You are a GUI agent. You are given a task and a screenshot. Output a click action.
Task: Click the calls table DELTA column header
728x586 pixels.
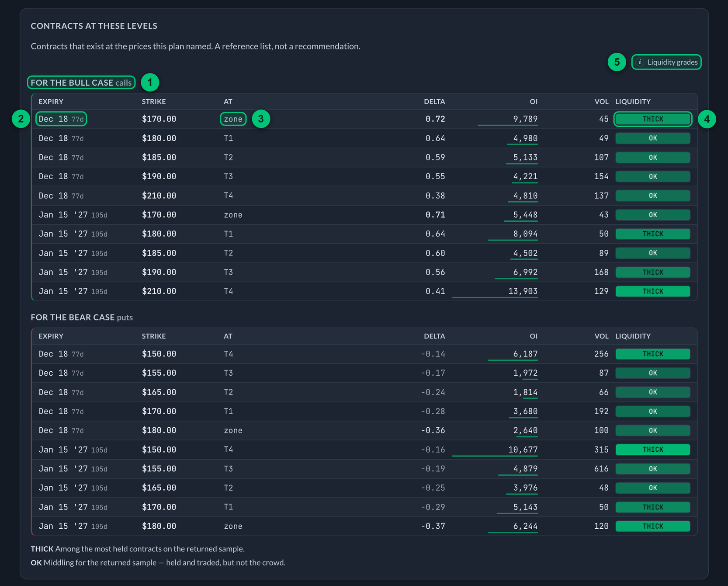coord(434,101)
